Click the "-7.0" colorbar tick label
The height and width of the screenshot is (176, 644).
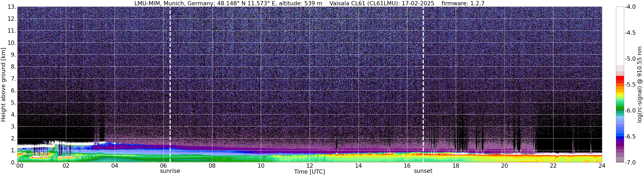point(630,163)
